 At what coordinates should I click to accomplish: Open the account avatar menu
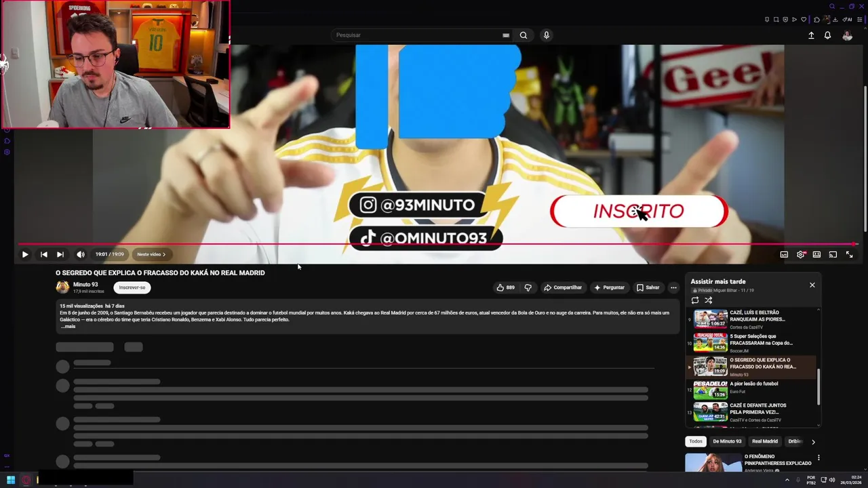click(847, 35)
